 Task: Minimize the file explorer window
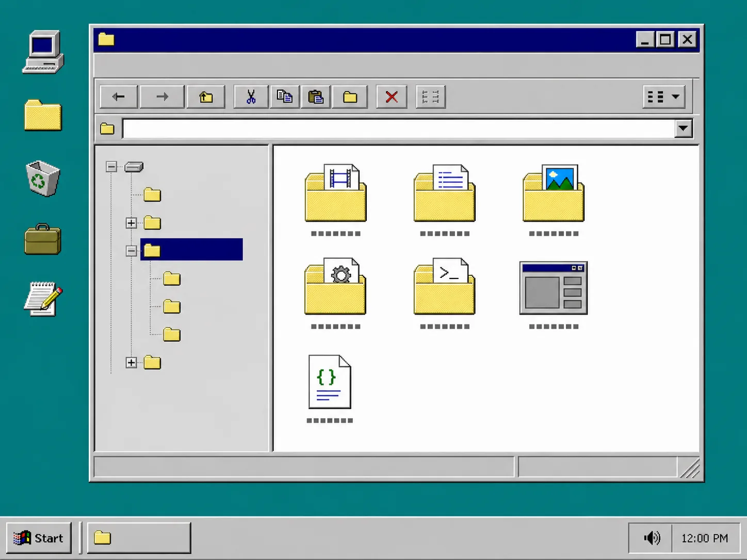tap(645, 39)
